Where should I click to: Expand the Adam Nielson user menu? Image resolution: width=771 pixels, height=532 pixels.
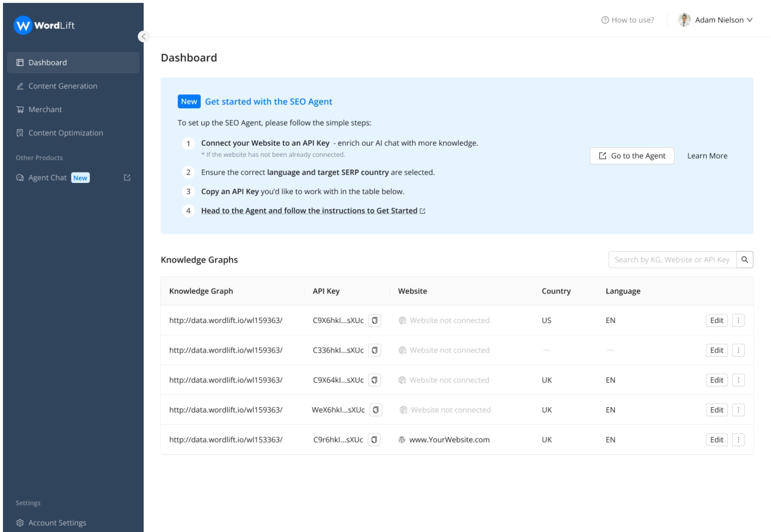click(715, 20)
